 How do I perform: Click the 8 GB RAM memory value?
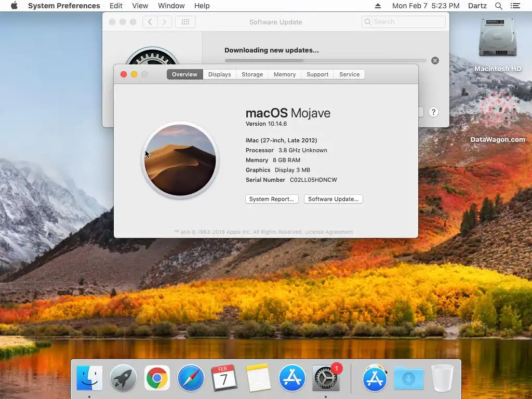click(x=286, y=160)
